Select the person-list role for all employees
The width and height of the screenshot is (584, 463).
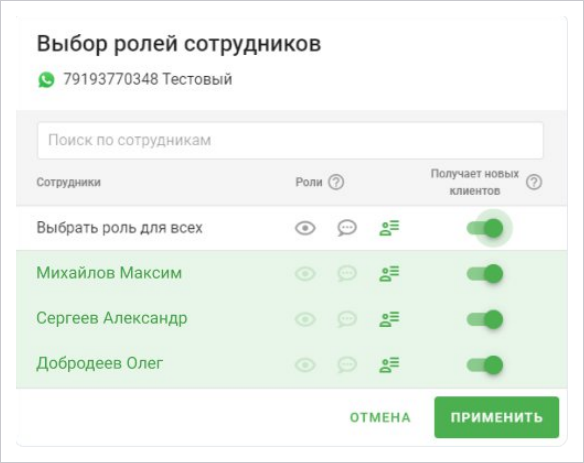pyautogui.click(x=389, y=228)
